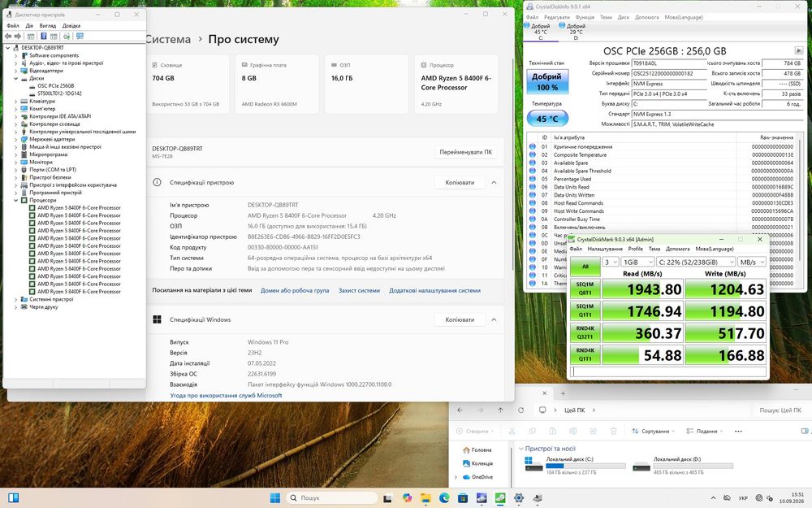Click the 45 °C temperature indicator in CrystalDiskInfo
The width and height of the screenshot is (812, 508).
(547, 119)
